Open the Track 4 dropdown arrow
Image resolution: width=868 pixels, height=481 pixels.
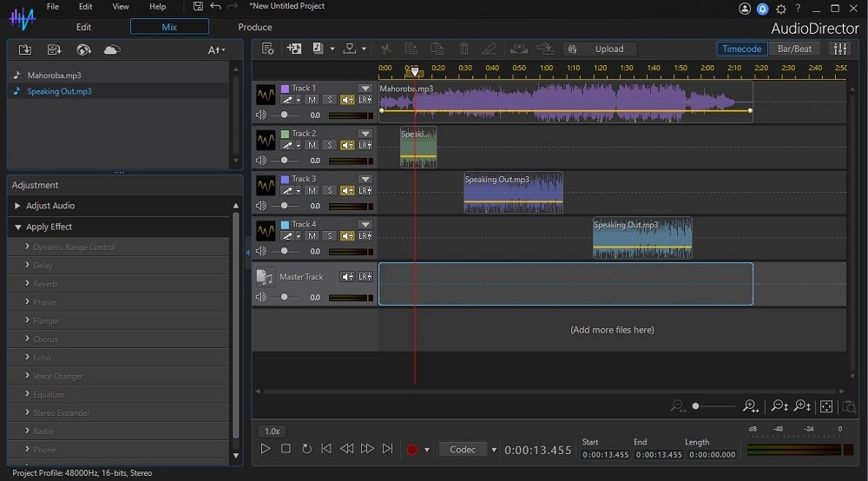click(x=365, y=224)
